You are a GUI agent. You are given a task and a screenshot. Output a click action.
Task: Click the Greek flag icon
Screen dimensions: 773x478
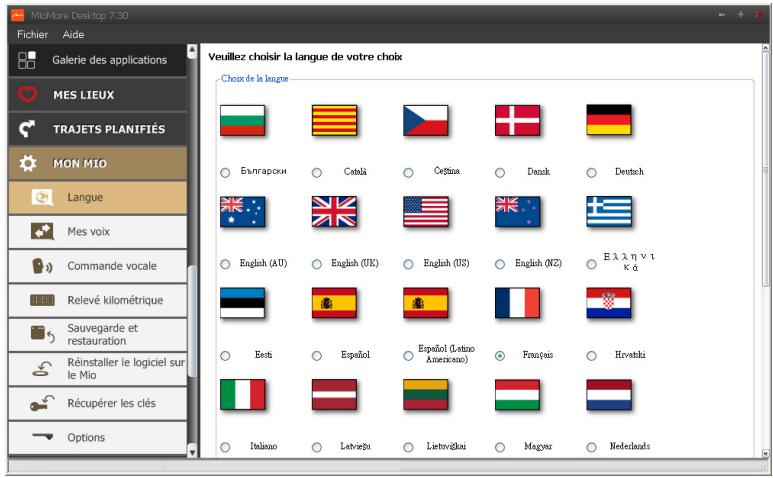(x=609, y=212)
